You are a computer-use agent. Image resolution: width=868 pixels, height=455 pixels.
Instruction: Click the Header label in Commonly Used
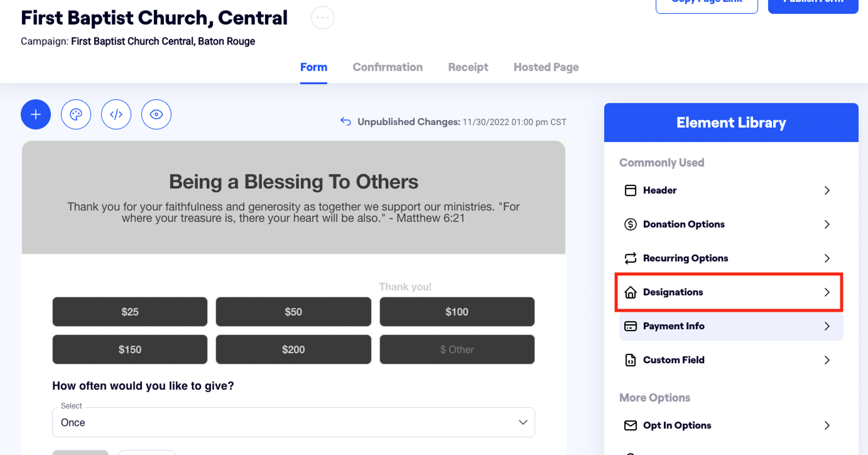tap(660, 190)
